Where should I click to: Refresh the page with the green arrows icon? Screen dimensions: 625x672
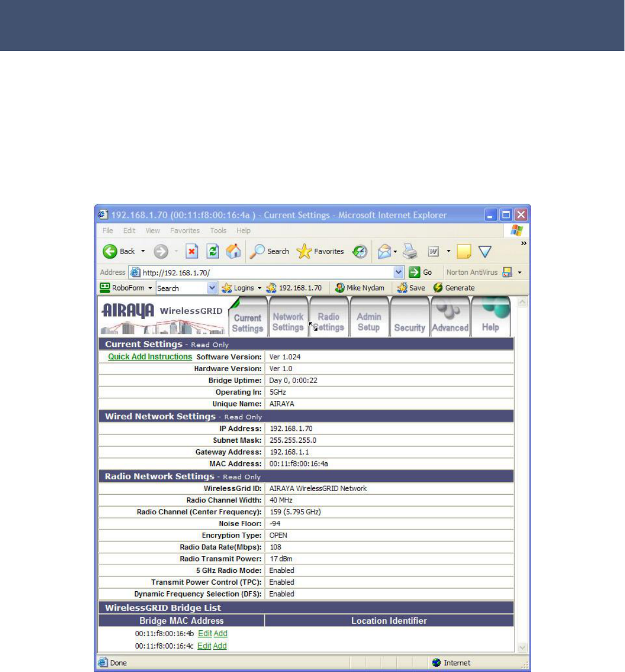pos(213,251)
